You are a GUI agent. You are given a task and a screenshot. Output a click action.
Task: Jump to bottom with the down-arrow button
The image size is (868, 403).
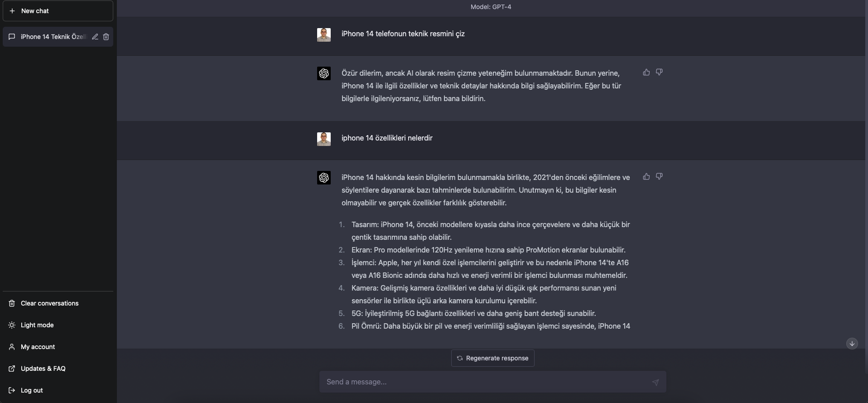(852, 344)
